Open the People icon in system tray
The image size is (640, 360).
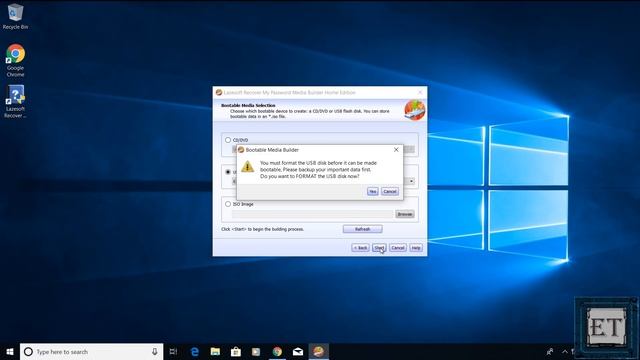tap(550, 351)
